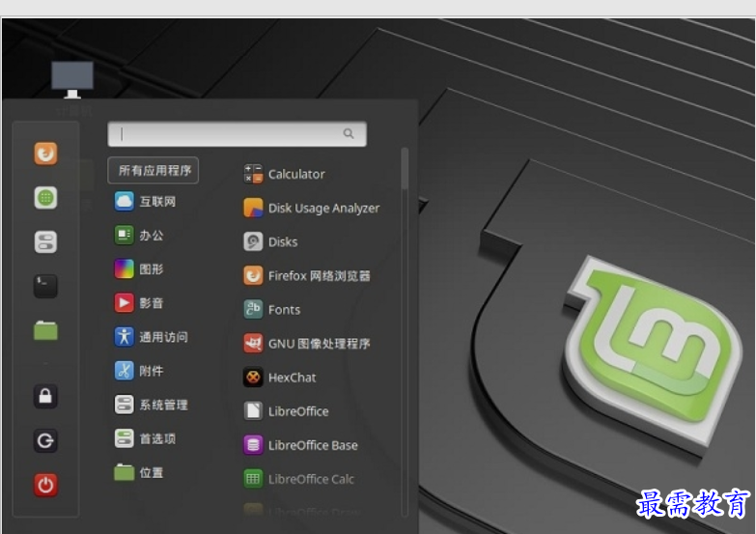Launch LibreOffice Calc

click(x=299, y=479)
